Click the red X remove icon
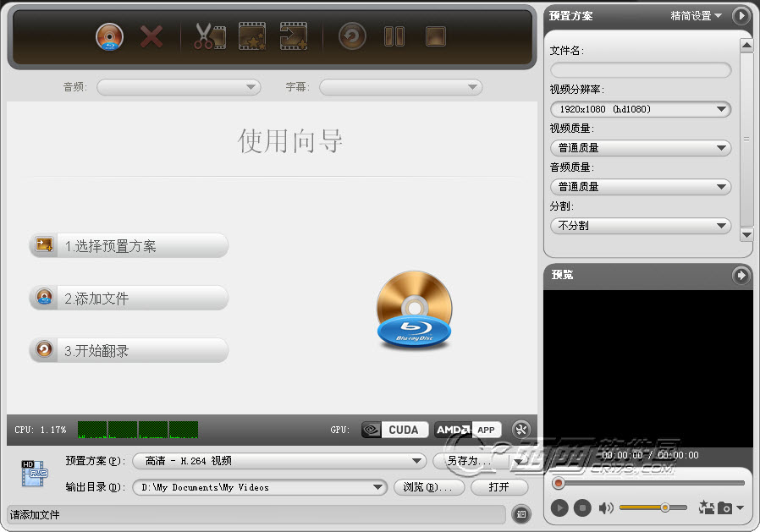 [x=151, y=37]
